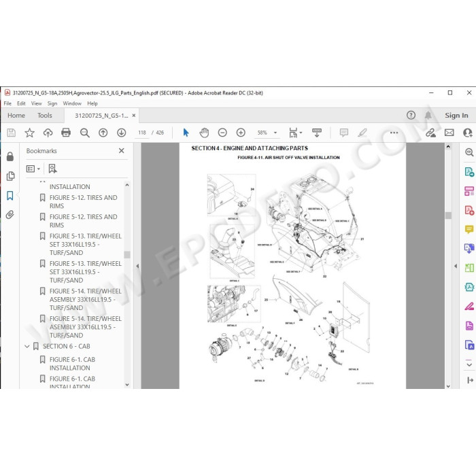This screenshot has width=476, height=476.
Task: Open first FIGURE 5-12. TIRES AND RIMS bookmark
Action: coord(83,201)
